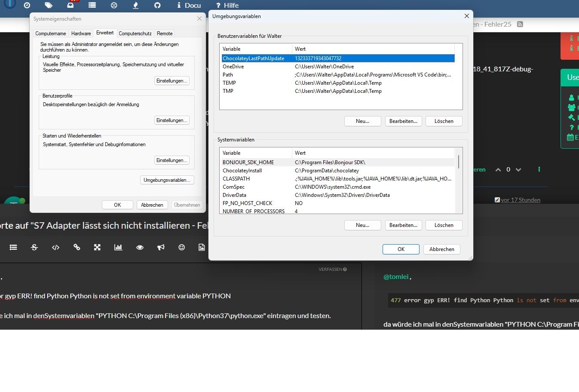
Task: Open the emoji picker smiley icon
Action: point(182,247)
